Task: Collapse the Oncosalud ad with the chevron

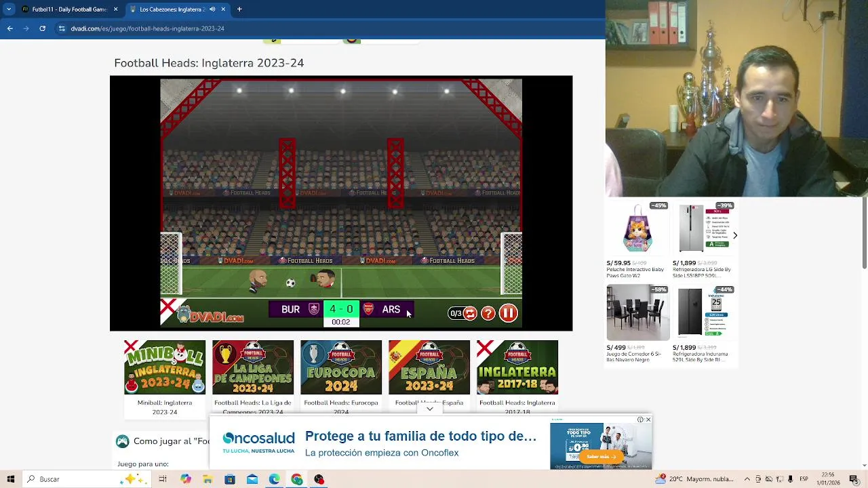Action: [x=430, y=409]
